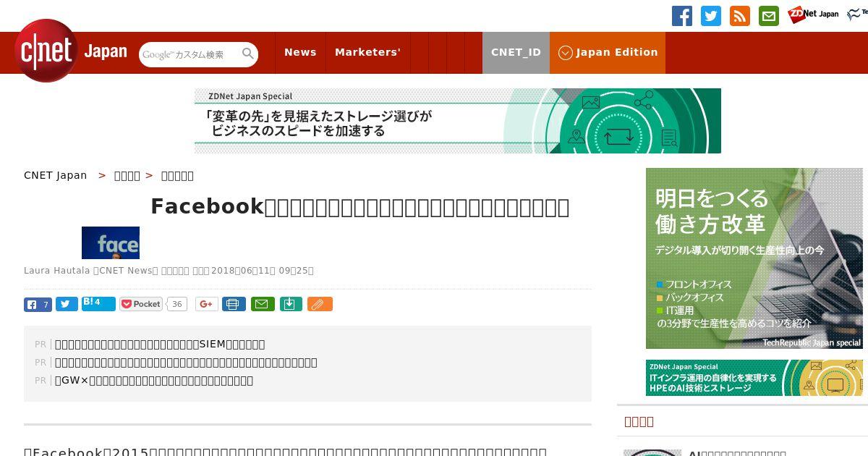The height and width of the screenshot is (456, 868).
Task: Open the Facebook article thumbnail image
Action: tap(111, 242)
